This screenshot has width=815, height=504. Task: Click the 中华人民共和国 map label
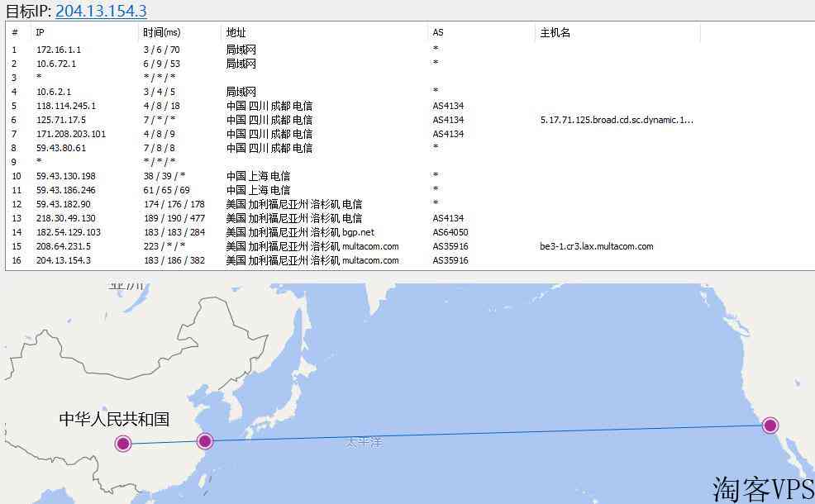coord(114,419)
